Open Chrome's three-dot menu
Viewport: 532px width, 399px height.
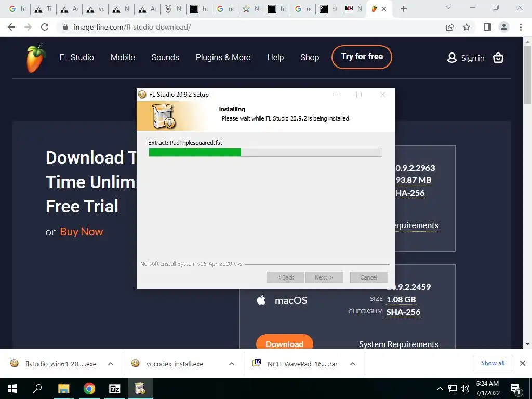(521, 27)
